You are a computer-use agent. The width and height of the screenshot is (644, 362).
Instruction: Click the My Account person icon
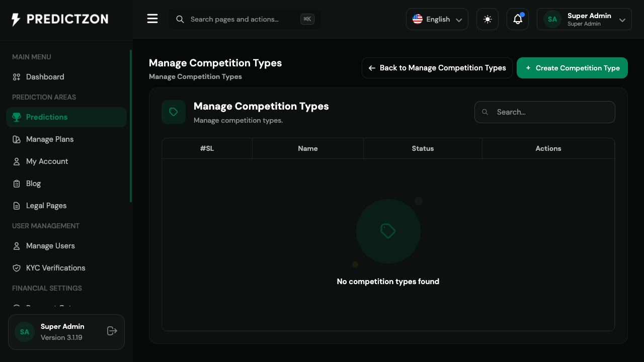click(x=17, y=161)
